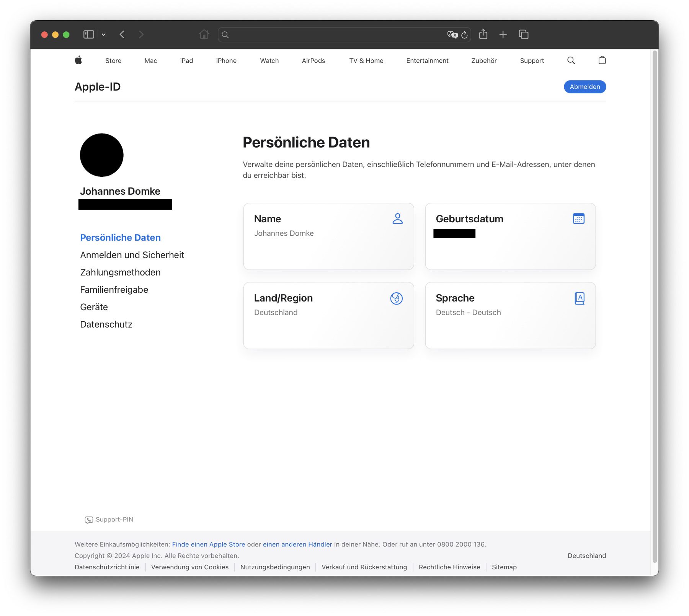
Task: Open the Support-PIN link
Action: click(114, 520)
